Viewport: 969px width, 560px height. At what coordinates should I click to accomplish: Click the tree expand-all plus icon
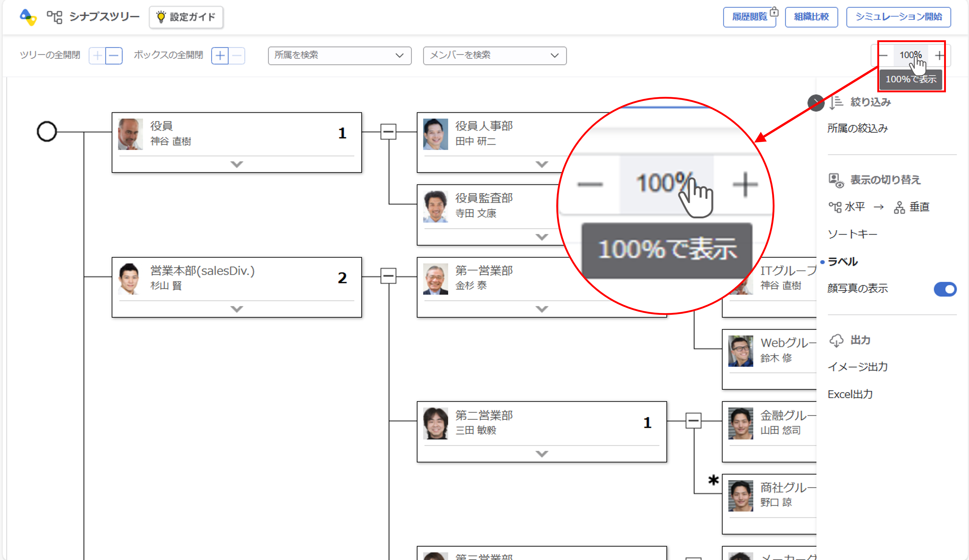[97, 56]
